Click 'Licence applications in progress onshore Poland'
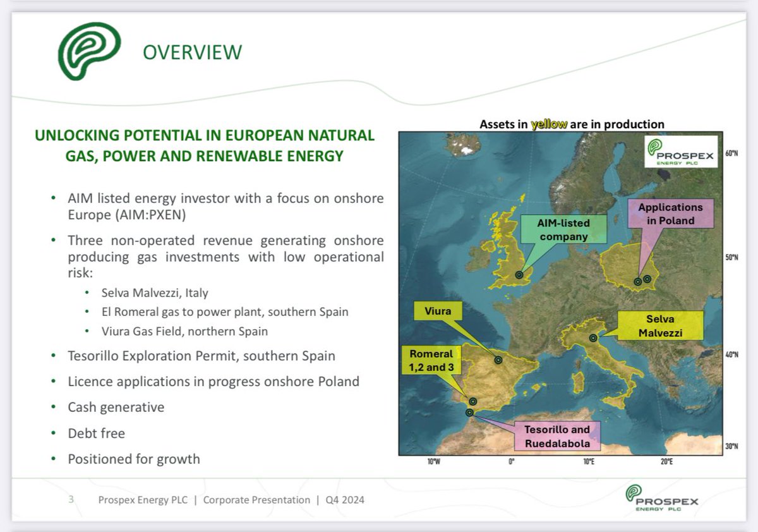758x532 pixels. (214, 382)
